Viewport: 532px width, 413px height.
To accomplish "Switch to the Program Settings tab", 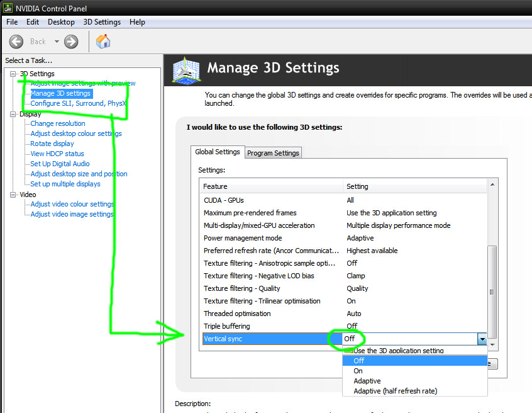I will click(273, 153).
